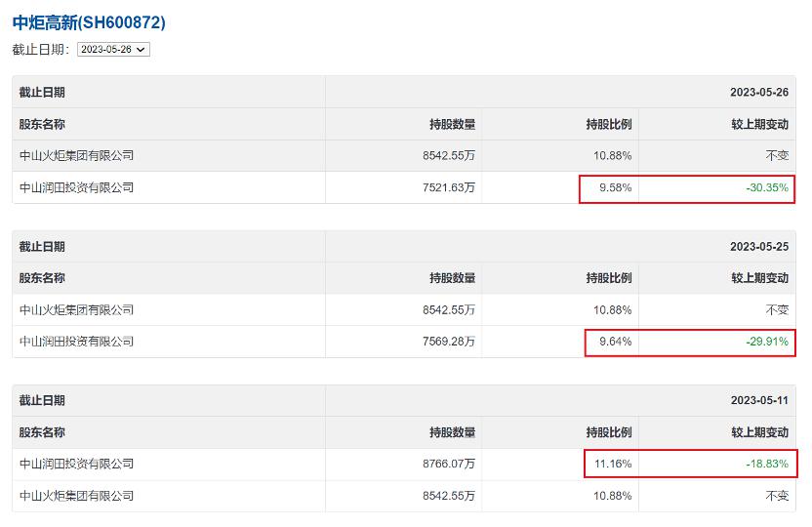Click 持股比例 column header in 2023-05-11 table

click(608, 432)
